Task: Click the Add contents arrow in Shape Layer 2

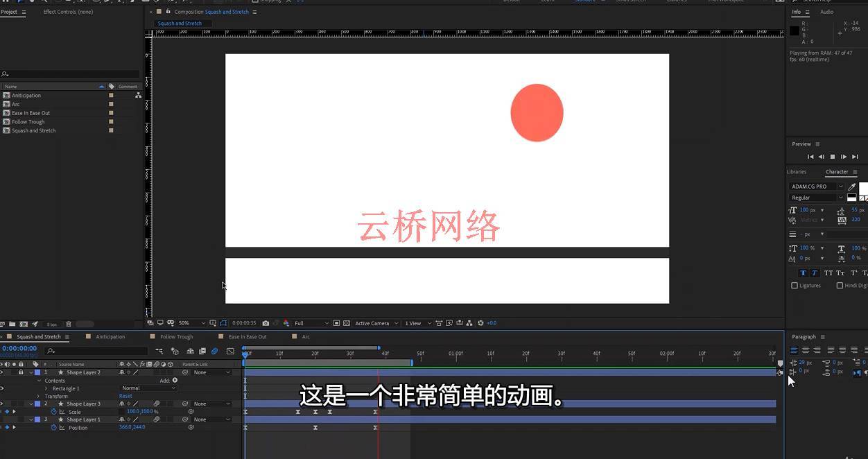Action: 175,380
